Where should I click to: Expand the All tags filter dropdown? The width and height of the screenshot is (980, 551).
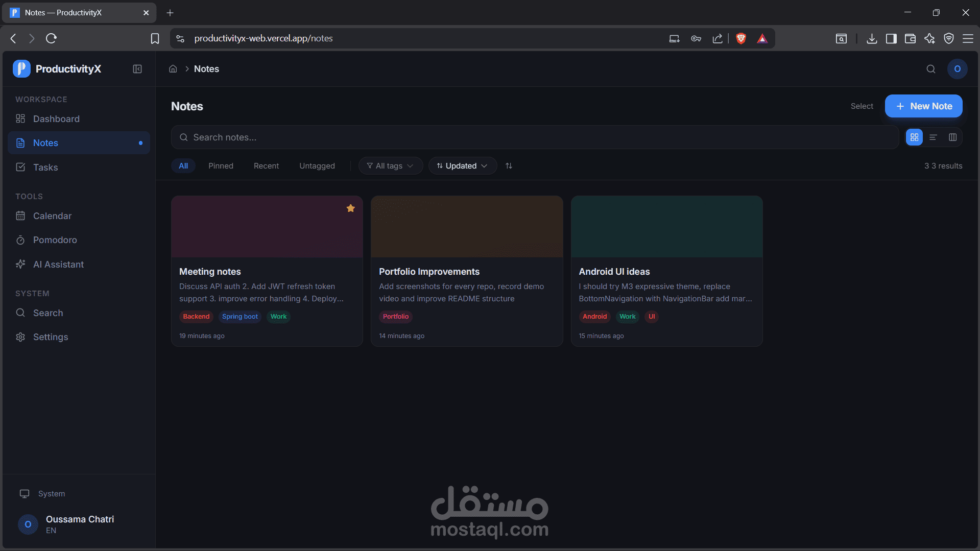point(390,166)
